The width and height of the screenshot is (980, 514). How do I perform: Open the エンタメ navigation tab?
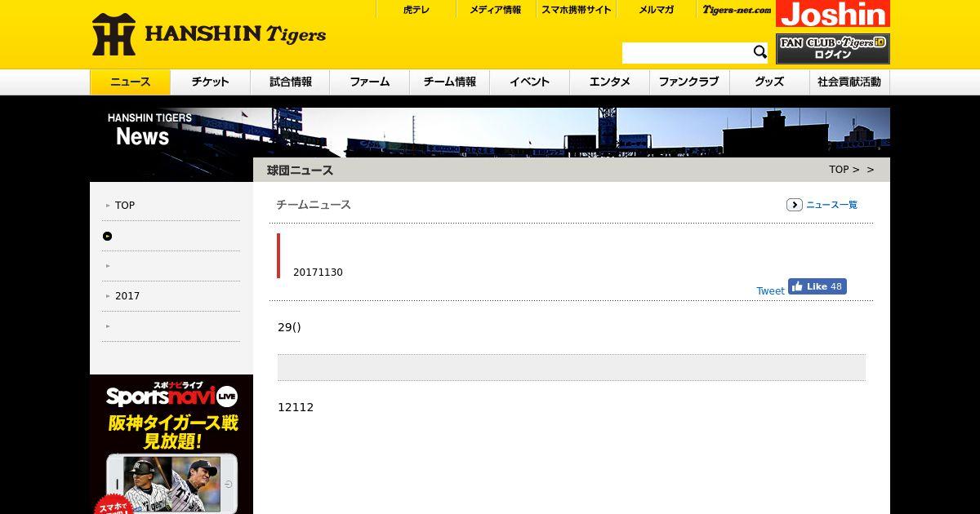pyautogui.click(x=610, y=82)
